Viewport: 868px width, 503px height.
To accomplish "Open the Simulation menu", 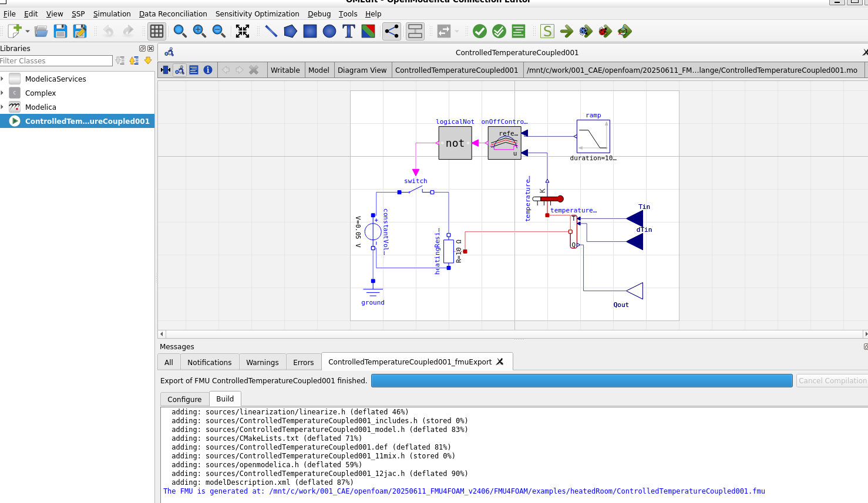I will [112, 13].
